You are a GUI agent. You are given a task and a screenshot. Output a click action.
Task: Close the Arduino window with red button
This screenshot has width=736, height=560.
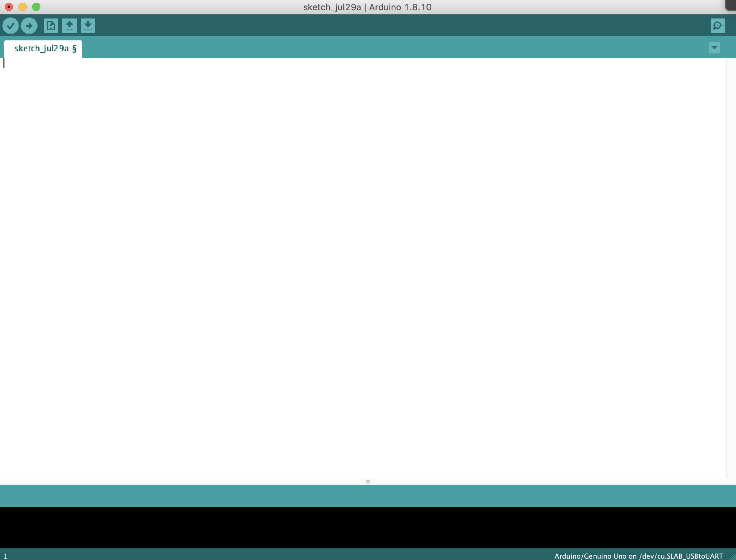pos(9,7)
